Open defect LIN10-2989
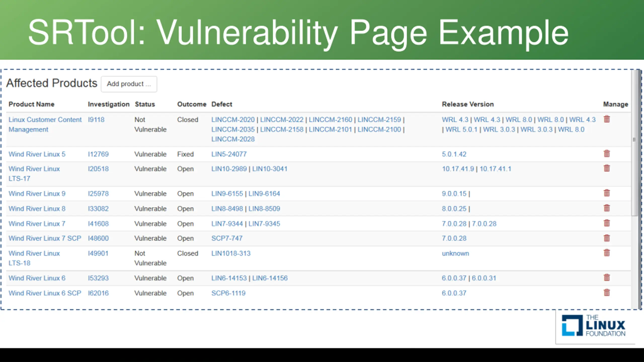 (x=229, y=169)
